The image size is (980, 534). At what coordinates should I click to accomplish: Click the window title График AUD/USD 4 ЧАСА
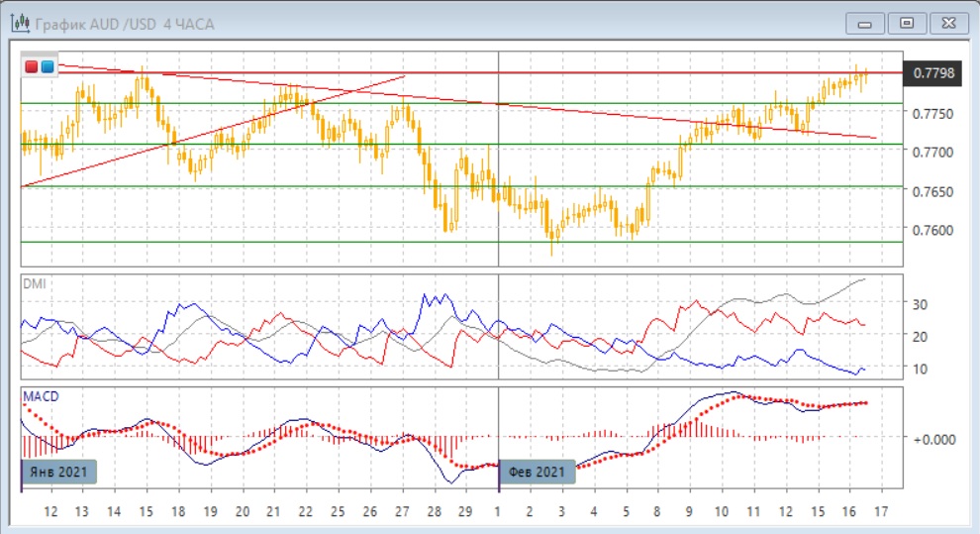point(115,22)
